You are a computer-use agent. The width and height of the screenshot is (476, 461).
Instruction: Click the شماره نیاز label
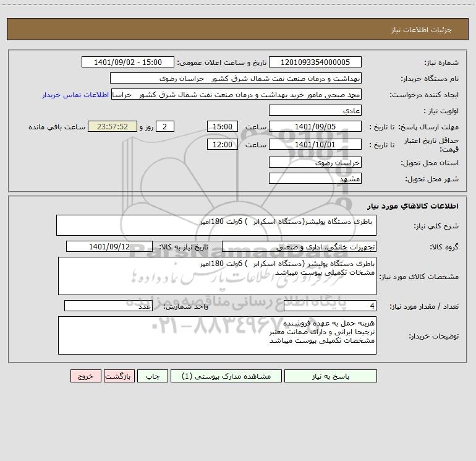point(441,63)
